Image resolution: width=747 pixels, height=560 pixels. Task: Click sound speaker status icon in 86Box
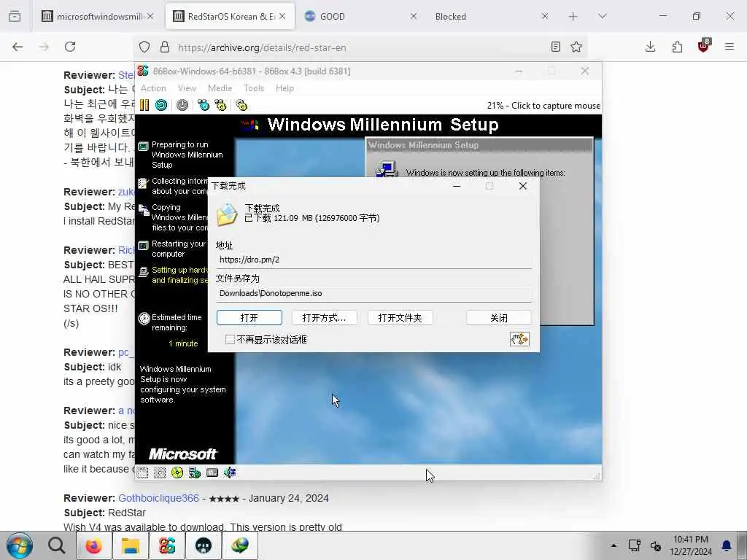pos(230,472)
